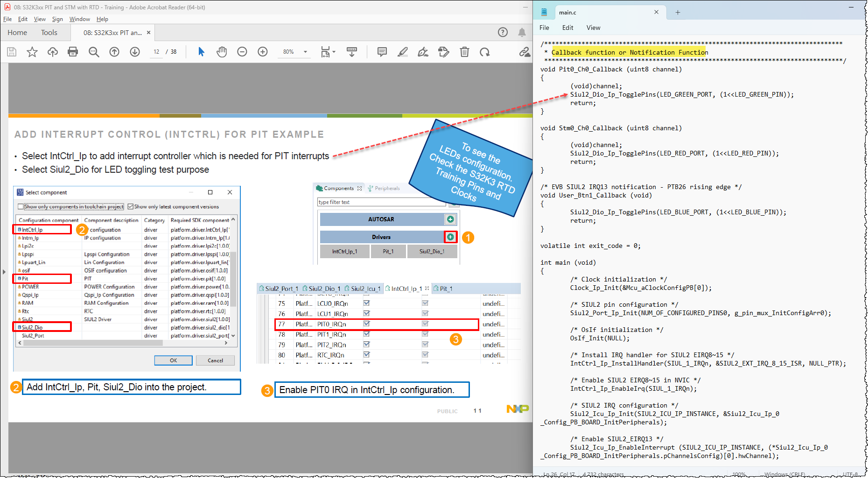
Task: Click the Fit page view icon
Action: (325, 52)
